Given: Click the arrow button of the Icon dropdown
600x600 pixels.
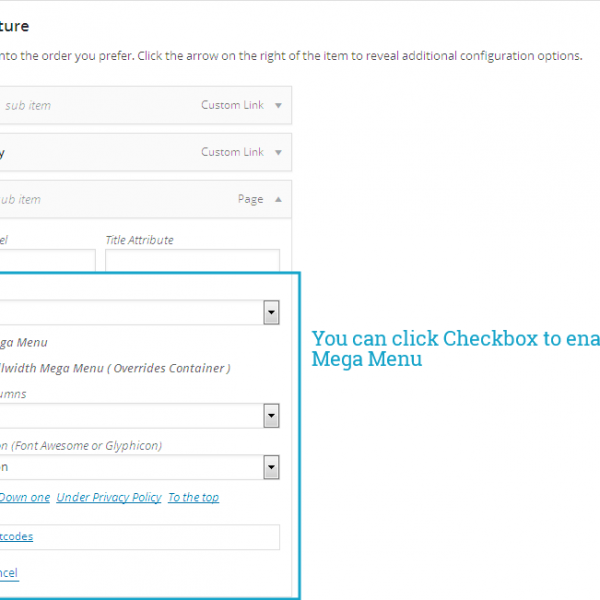Looking at the screenshot, I should pyautogui.click(x=271, y=467).
